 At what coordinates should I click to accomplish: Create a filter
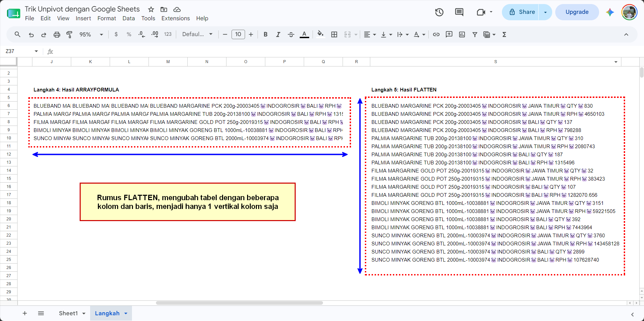(x=475, y=34)
